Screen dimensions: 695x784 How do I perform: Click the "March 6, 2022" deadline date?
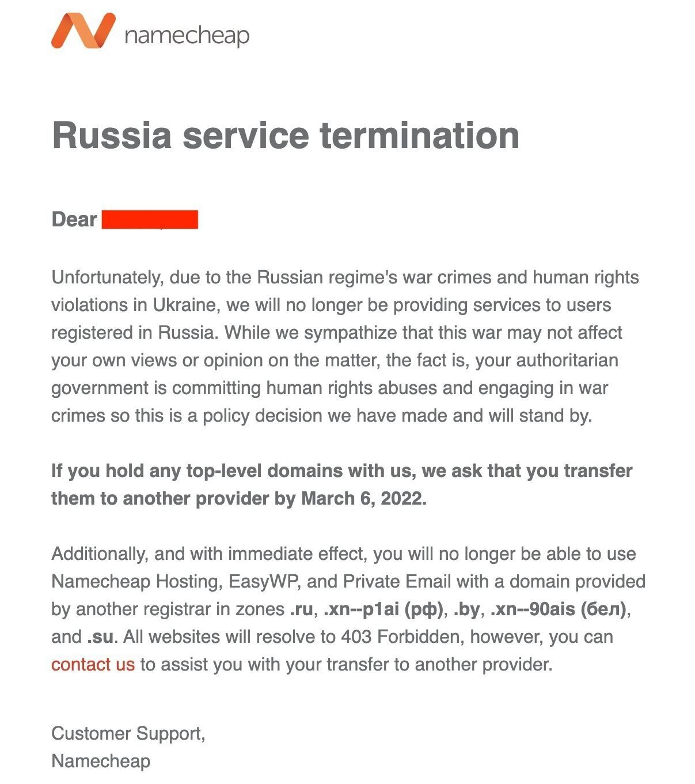[x=363, y=498]
